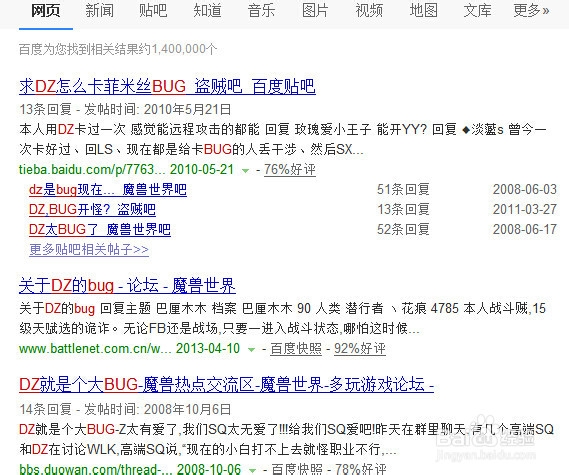Click the 发帖时间: 2008年10月6日 text

pos(157,409)
